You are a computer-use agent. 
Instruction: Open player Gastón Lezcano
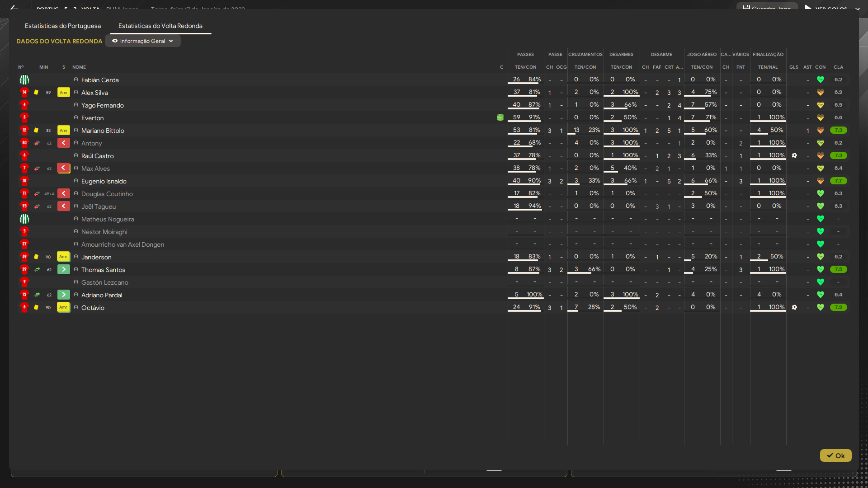[x=105, y=282]
